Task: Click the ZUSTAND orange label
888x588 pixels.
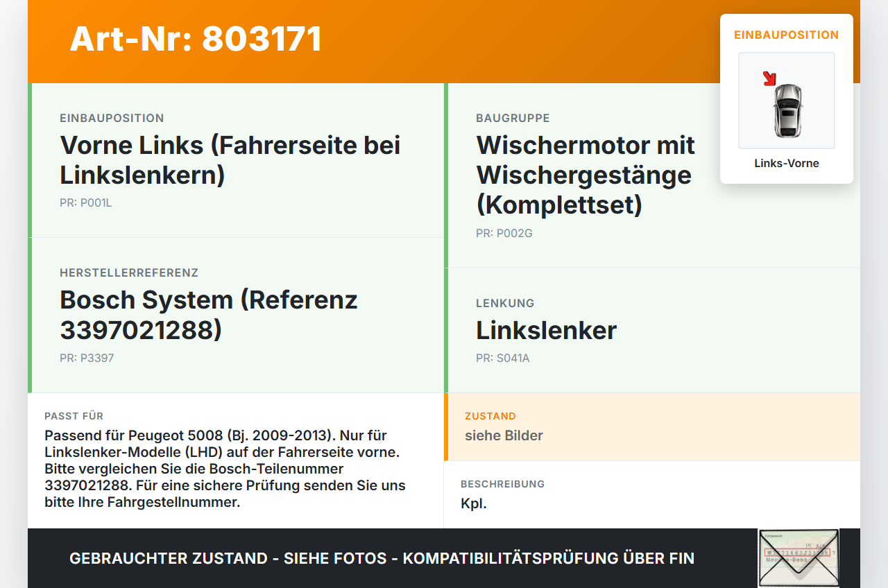Action: click(x=490, y=416)
